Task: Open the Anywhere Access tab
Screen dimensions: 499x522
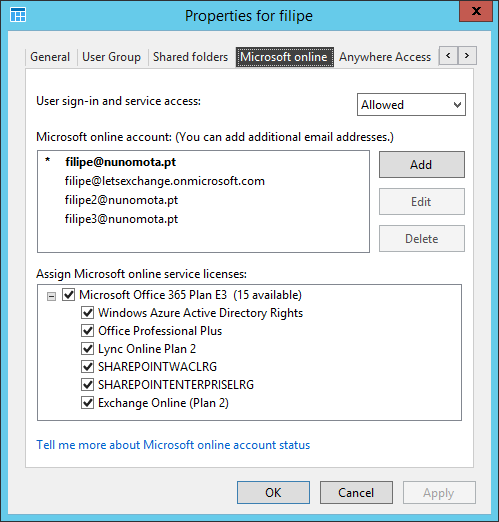Action: (x=385, y=57)
